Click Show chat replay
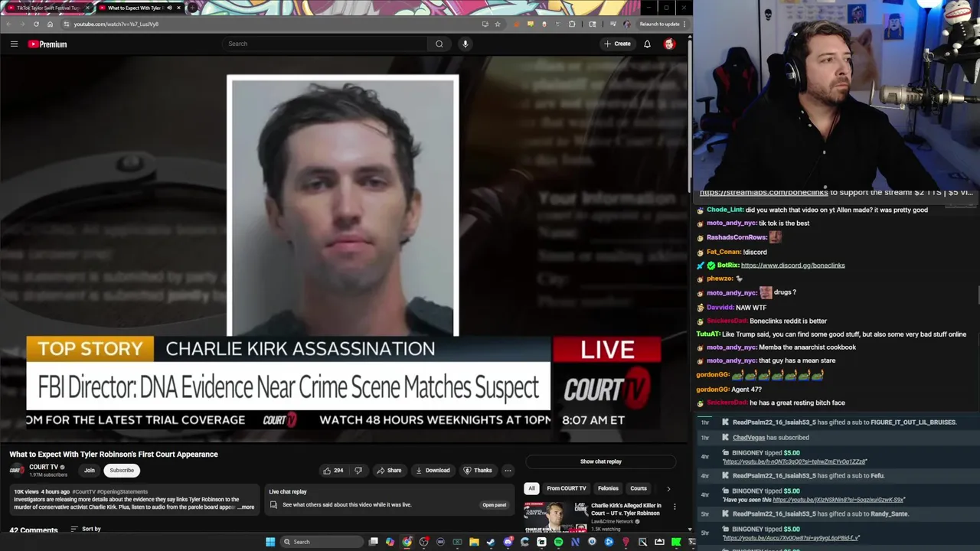This screenshot has width=980, height=551. pyautogui.click(x=601, y=461)
